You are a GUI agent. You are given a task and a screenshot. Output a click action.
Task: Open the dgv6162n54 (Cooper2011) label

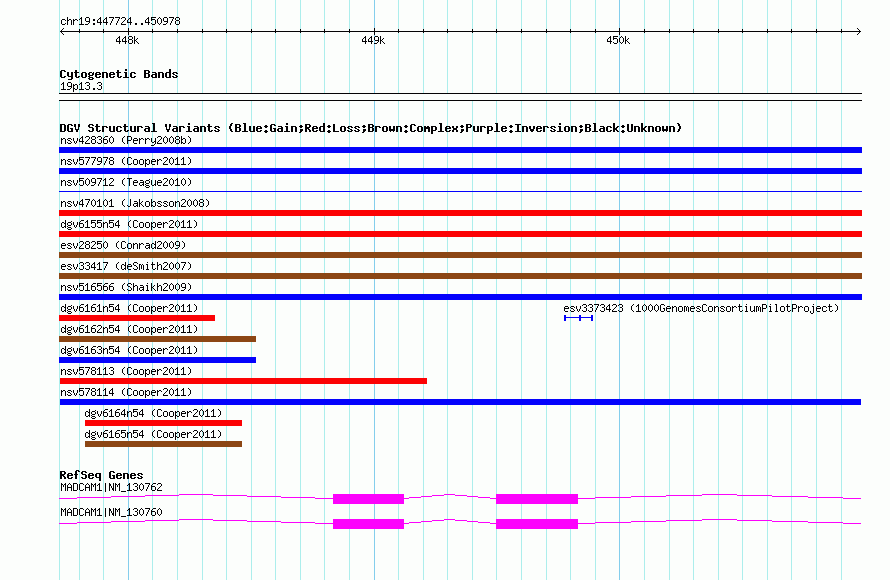(129, 329)
